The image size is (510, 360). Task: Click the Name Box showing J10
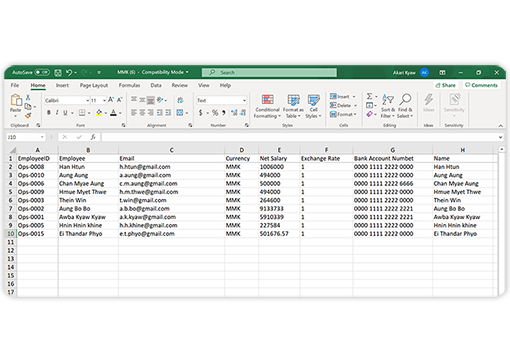25,137
